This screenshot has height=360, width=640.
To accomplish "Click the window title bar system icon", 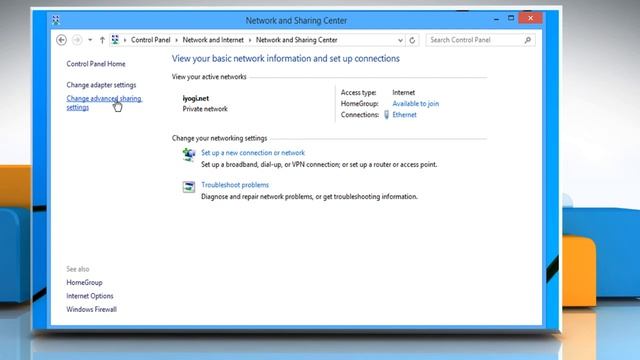I will click(56, 20).
